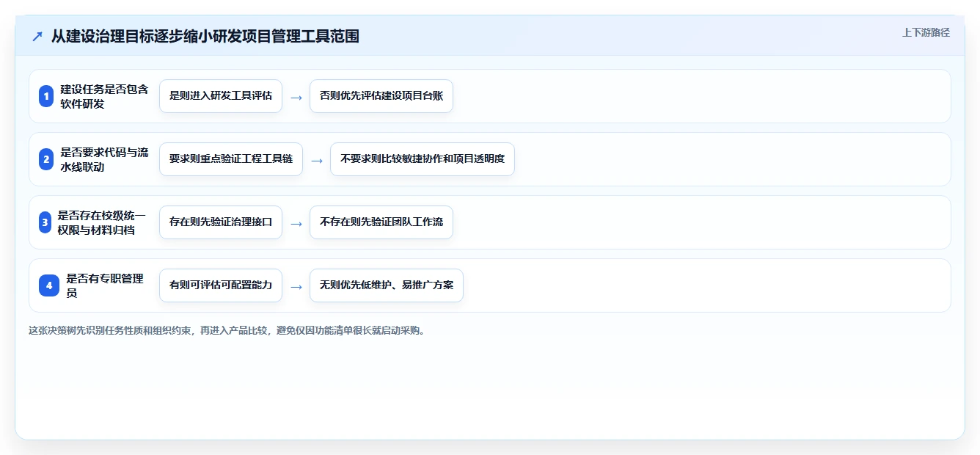Click the 要求则重点验证工程工具链 option
This screenshot has width=980, height=455.
(231, 159)
